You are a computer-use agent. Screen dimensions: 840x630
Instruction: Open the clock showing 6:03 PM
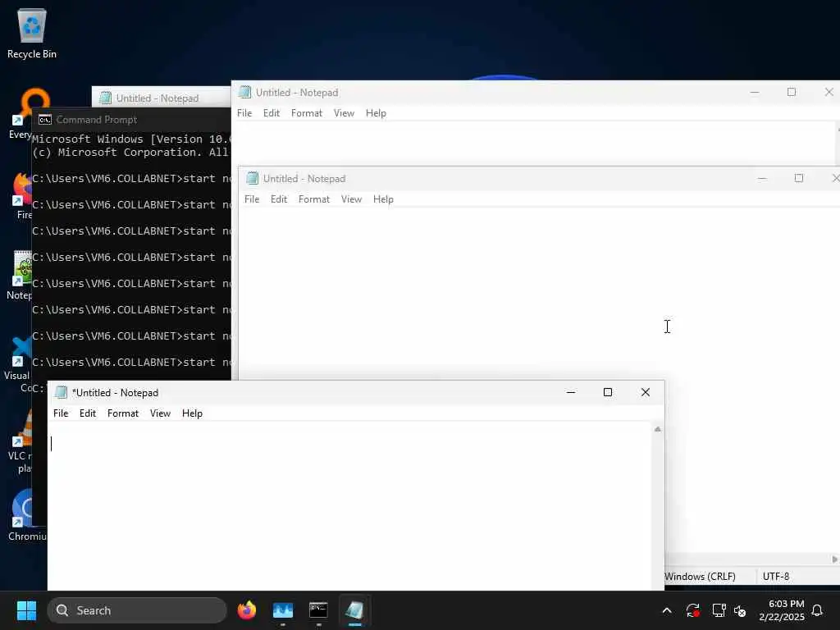click(781, 610)
